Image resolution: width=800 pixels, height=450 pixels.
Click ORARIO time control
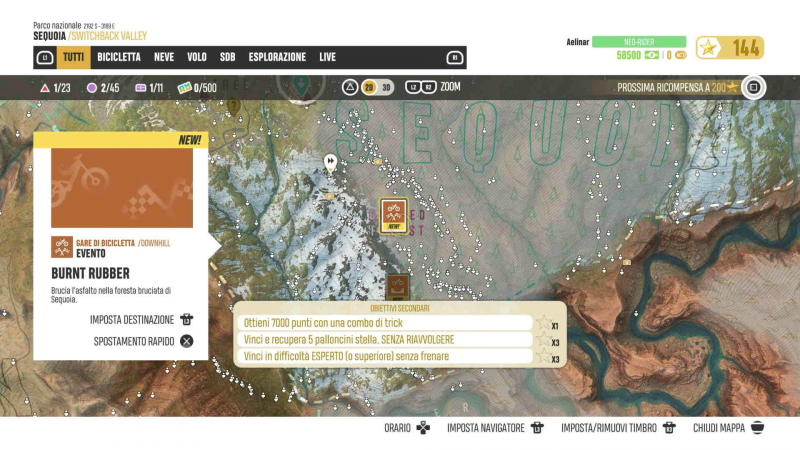pos(397,428)
